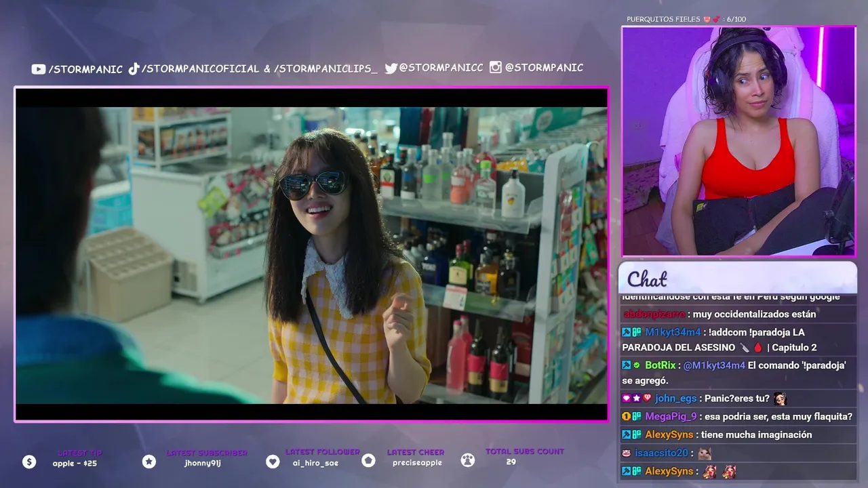The width and height of the screenshot is (868, 488).
Task: Click the moderator badge before BotRix
Action: [627, 365]
